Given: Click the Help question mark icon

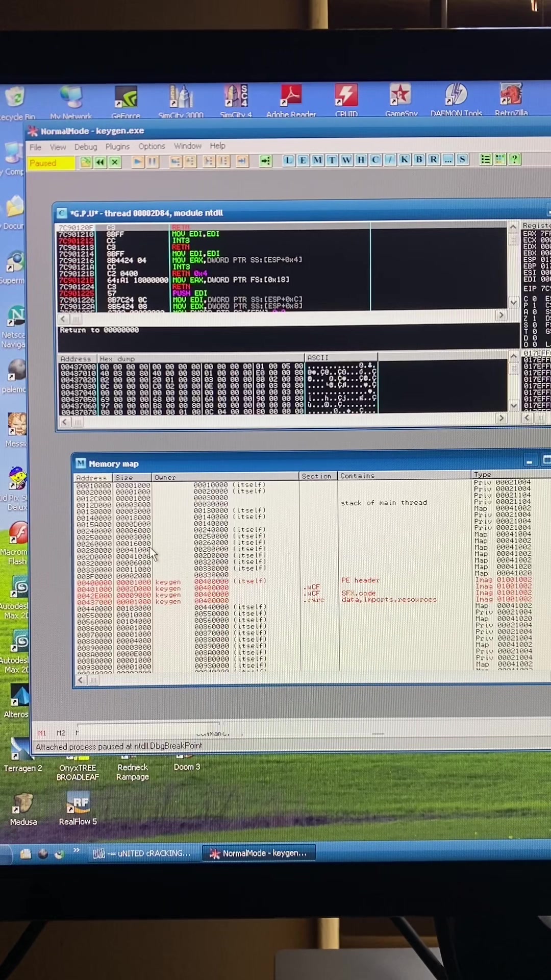Looking at the screenshot, I should click(514, 159).
